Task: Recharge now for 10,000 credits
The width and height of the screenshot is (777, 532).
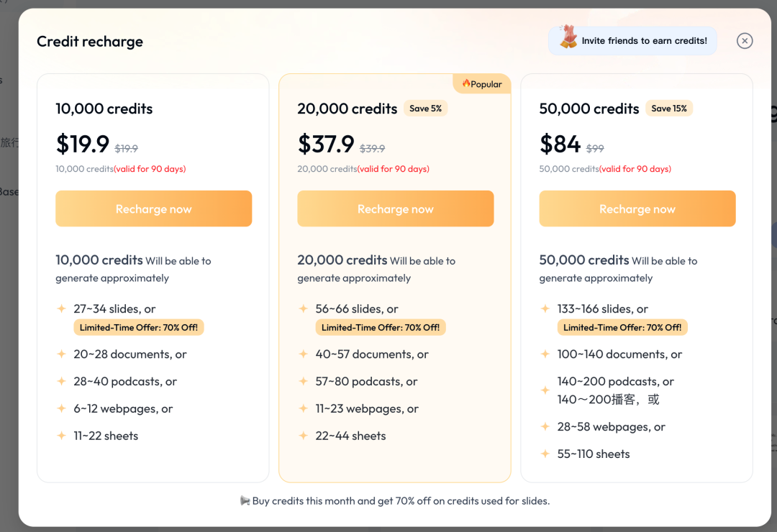Action: click(x=154, y=208)
